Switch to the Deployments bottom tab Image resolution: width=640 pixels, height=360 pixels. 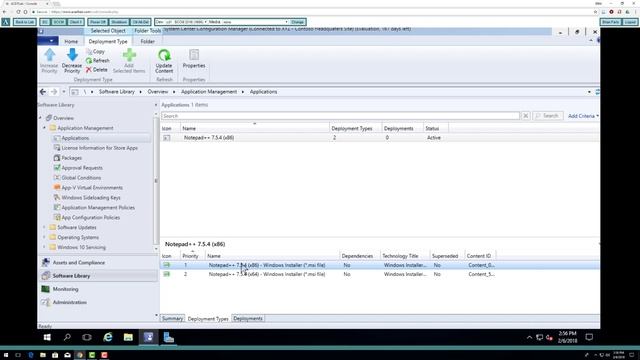[x=248, y=319]
